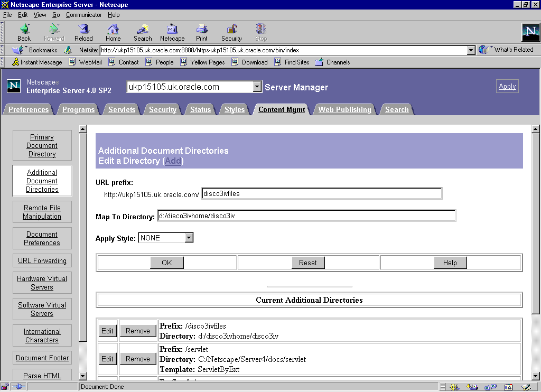Screen dimensions: 541x392
Task: Remove the /servlet directory entry
Action: click(x=138, y=359)
